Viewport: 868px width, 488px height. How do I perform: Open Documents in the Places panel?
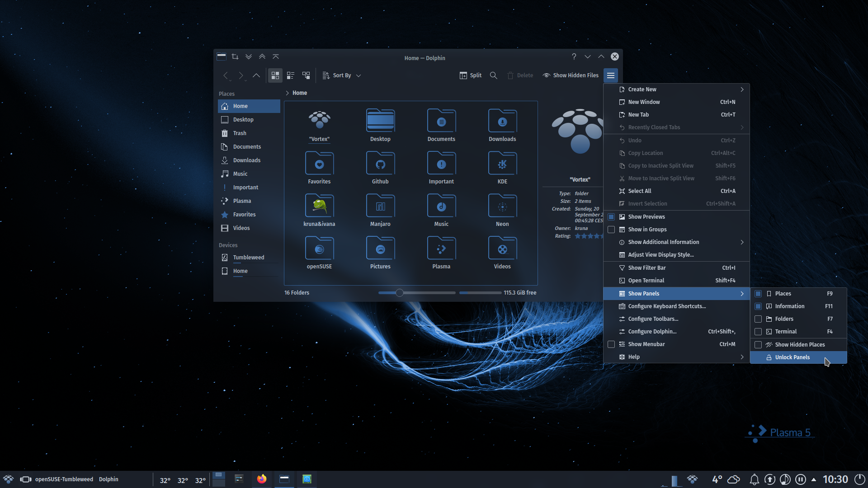pos(249,147)
